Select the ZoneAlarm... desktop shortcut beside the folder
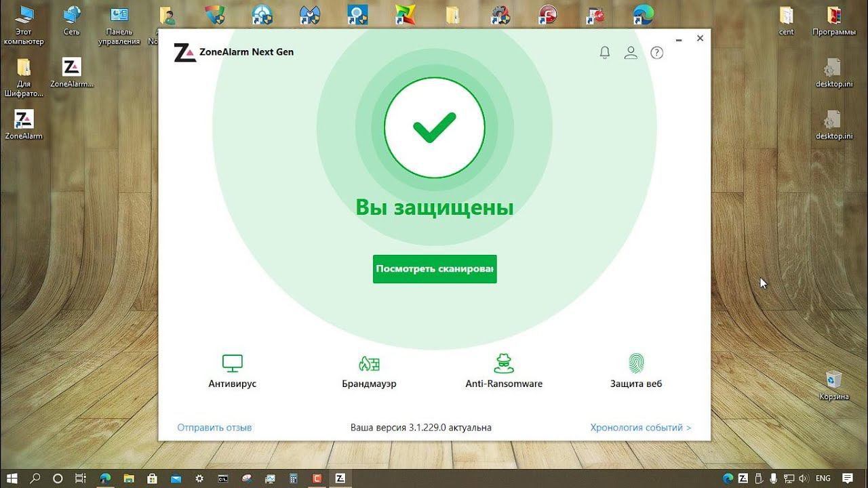Screen dimensions: 868x488 coord(71,73)
